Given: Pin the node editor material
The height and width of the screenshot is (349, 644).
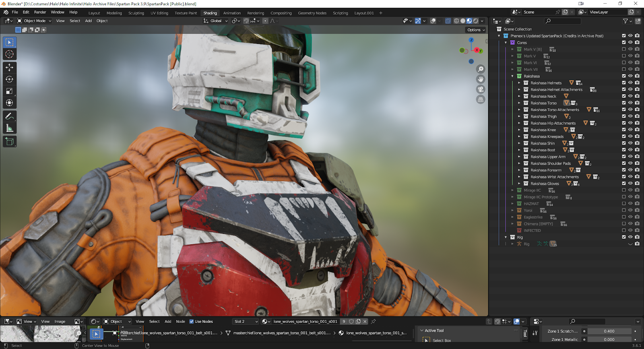Looking at the screenshot, I should [x=374, y=321].
